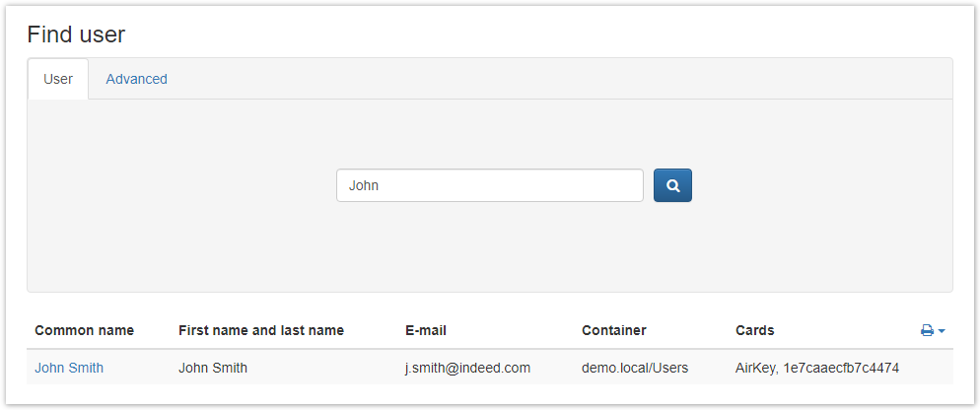The height and width of the screenshot is (410, 980).
Task: Click the demo.local/Users container cell
Action: pyautogui.click(x=635, y=368)
